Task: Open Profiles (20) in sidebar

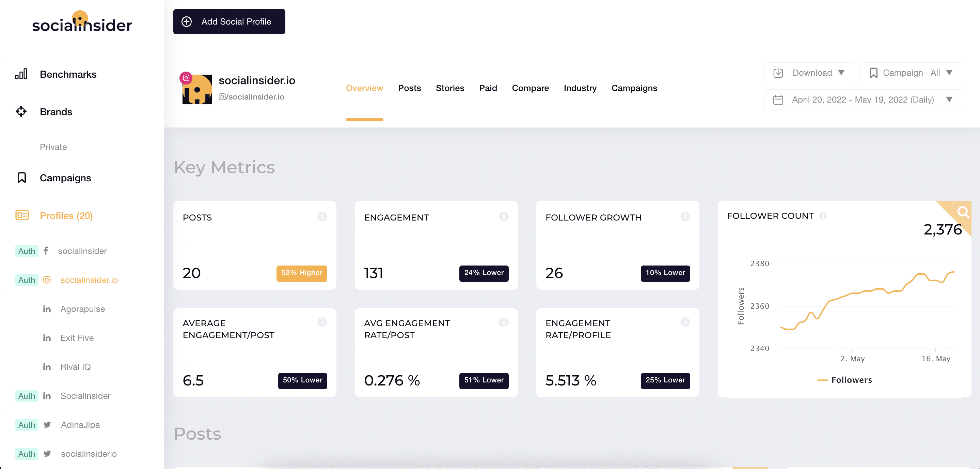Action: 66,216
